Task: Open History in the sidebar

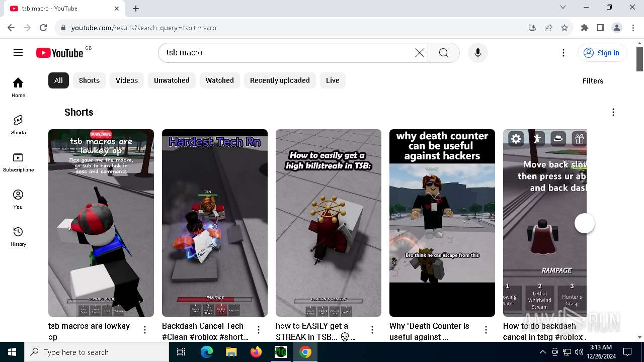Action: [18, 236]
